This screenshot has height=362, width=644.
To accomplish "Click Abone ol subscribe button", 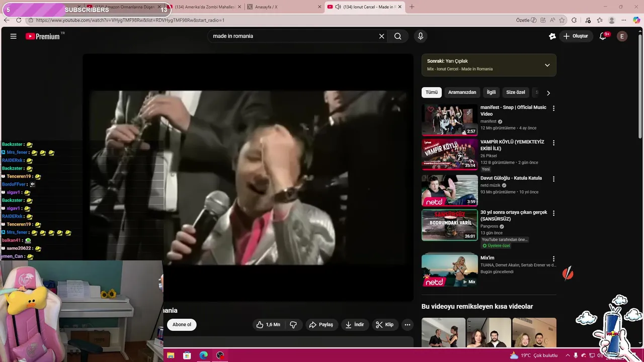I will click(182, 325).
